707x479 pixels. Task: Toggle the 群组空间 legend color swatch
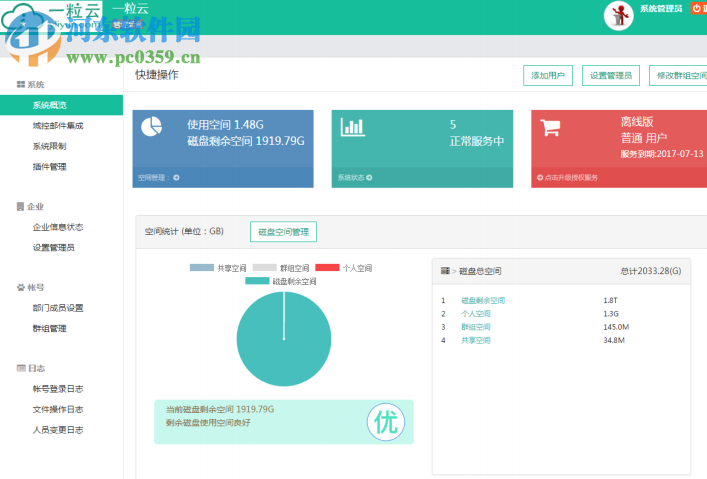265,267
